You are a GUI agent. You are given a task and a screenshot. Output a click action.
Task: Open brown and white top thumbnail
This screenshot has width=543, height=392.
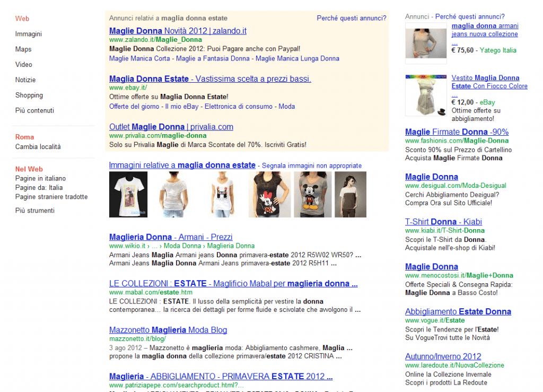[x=351, y=195]
